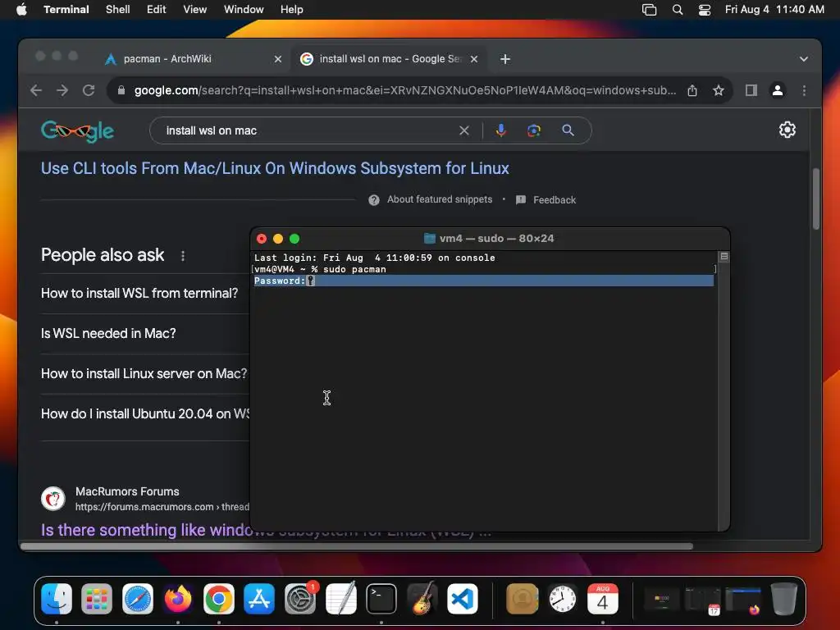The height and width of the screenshot is (630, 840).
Task: Click Chrome's vertical scrollbar thumb
Action: coord(816,199)
